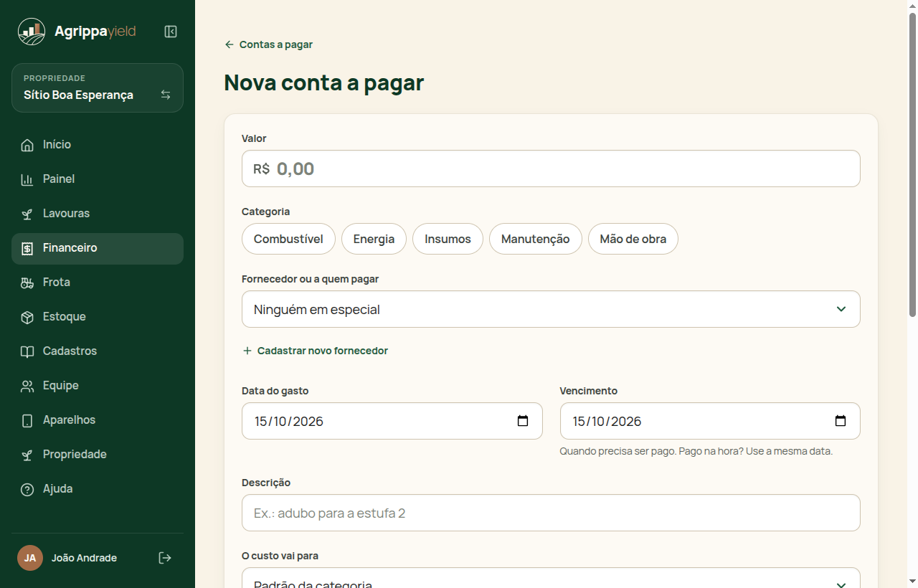Screen dimensions: 918x588
Task: Open the Equipe sidebar link
Action: tap(98, 386)
